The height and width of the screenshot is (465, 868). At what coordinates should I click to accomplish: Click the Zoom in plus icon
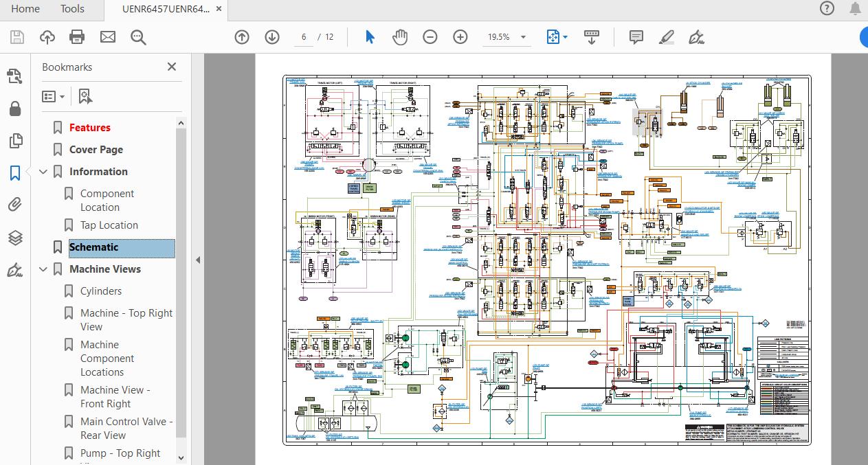click(x=460, y=37)
